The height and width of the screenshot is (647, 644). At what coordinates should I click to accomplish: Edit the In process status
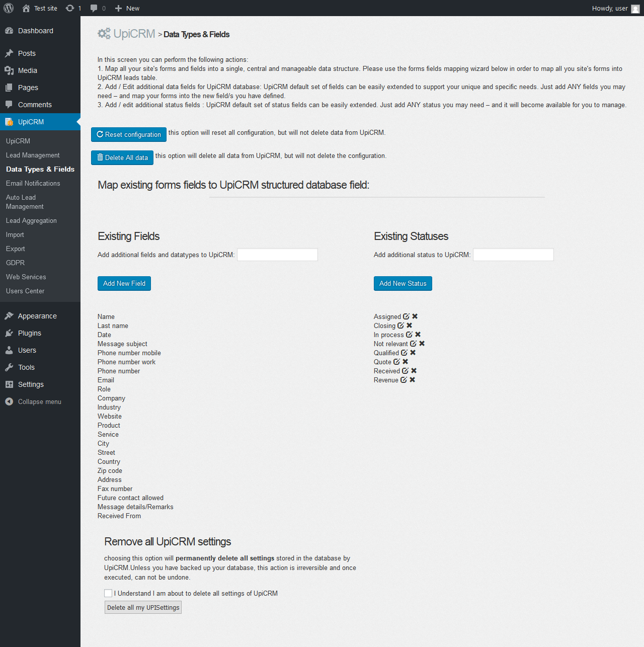[409, 335]
